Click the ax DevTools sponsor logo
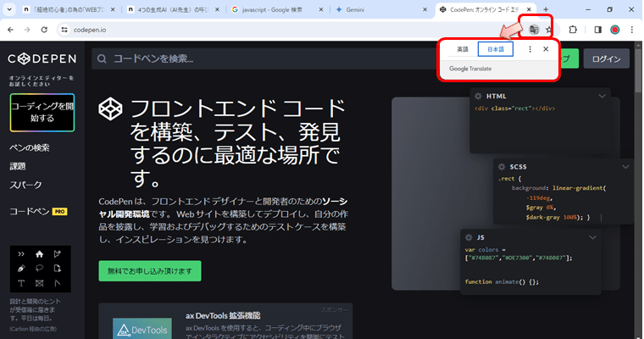The image size is (644, 339). (x=142, y=329)
